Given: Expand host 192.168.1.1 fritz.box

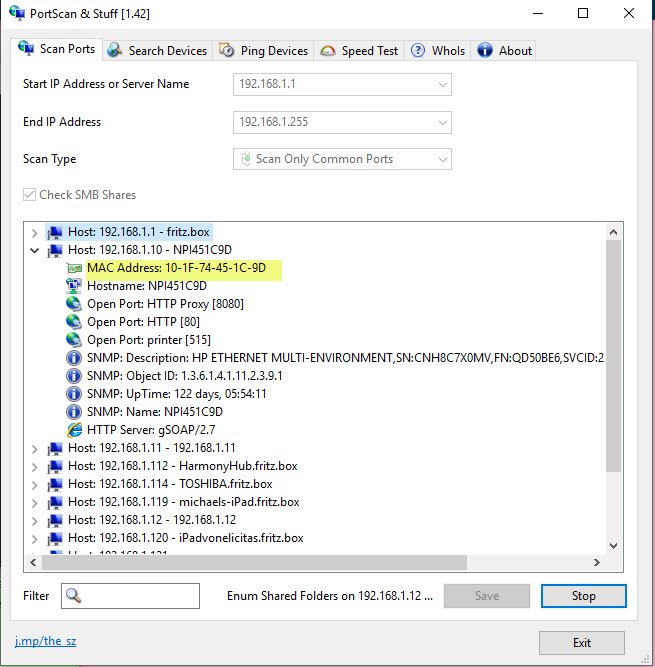Looking at the screenshot, I should [x=34, y=233].
